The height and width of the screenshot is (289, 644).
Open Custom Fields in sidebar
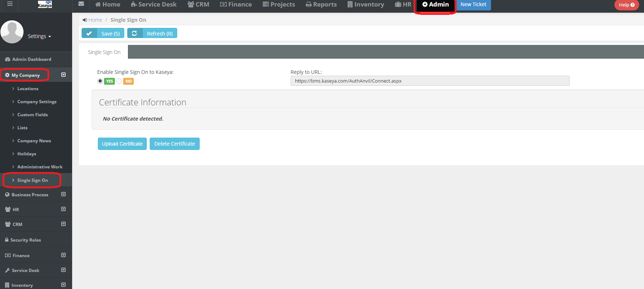coord(33,115)
